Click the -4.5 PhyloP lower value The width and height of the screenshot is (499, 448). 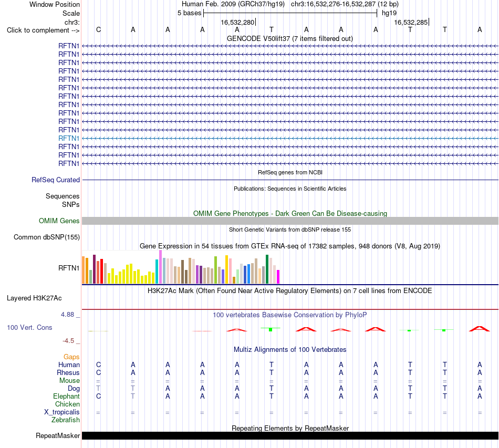68,341
